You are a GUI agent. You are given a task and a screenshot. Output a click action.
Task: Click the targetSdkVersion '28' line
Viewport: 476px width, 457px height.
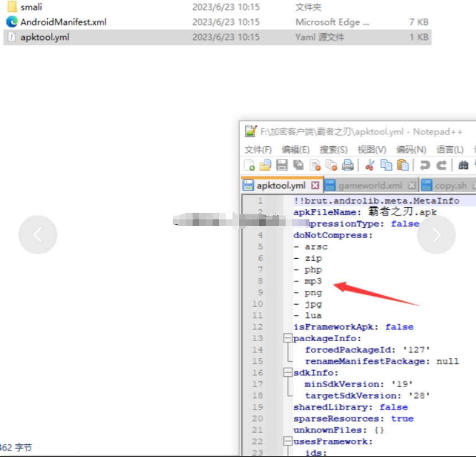(x=368, y=396)
